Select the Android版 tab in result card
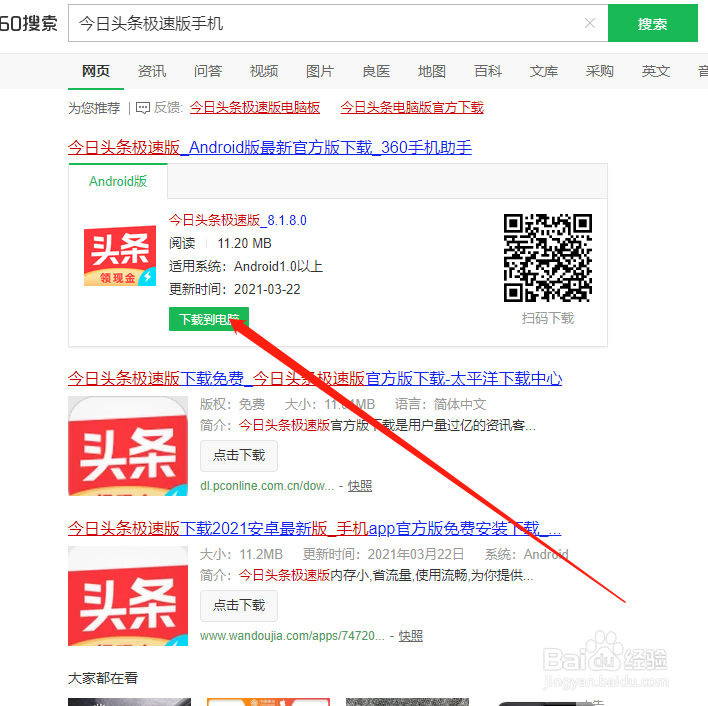Image resolution: width=708 pixels, height=706 pixels. [x=118, y=181]
